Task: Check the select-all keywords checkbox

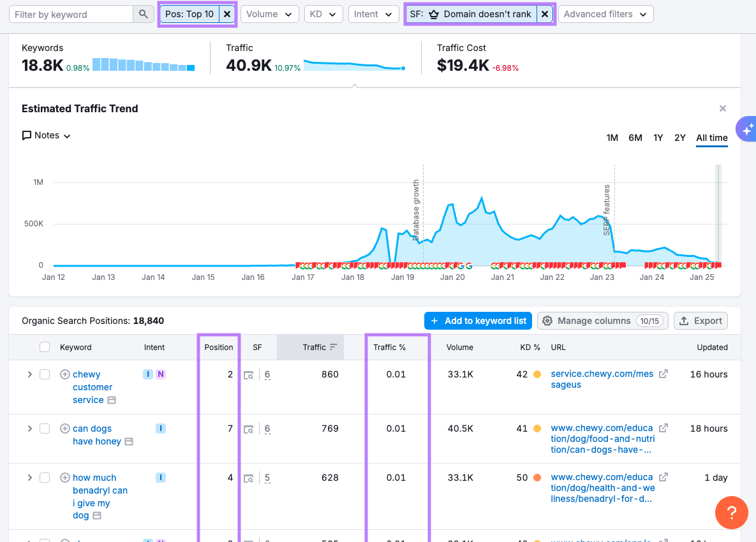Action: click(45, 347)
